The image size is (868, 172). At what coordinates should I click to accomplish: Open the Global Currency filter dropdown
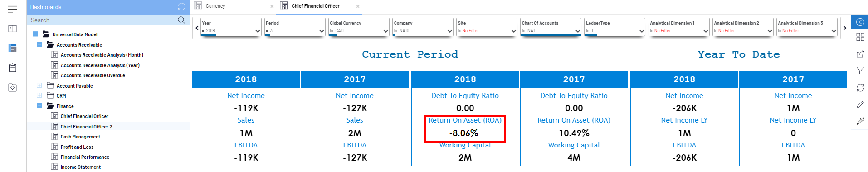click(x=359, y=27)
